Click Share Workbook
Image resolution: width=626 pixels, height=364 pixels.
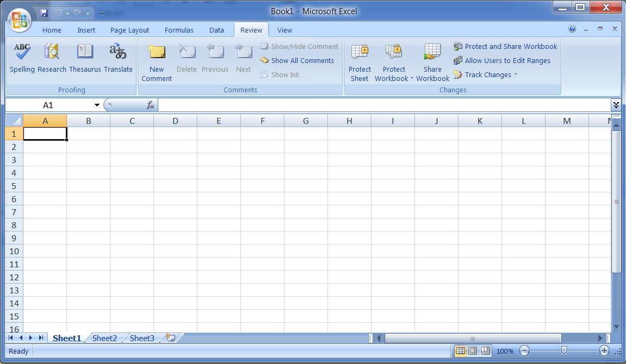coord(432,61)
